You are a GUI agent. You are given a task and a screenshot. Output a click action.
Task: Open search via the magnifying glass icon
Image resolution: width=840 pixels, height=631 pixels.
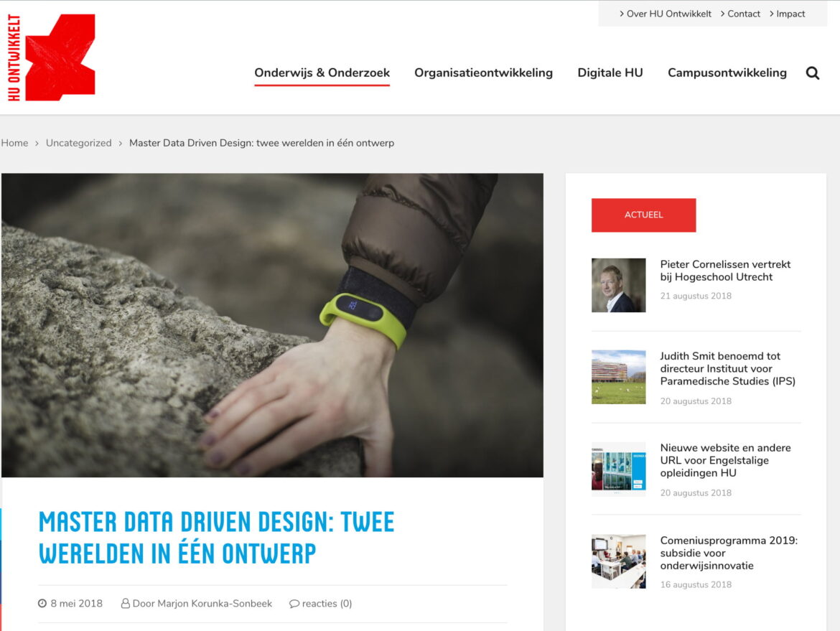(812, 73)
